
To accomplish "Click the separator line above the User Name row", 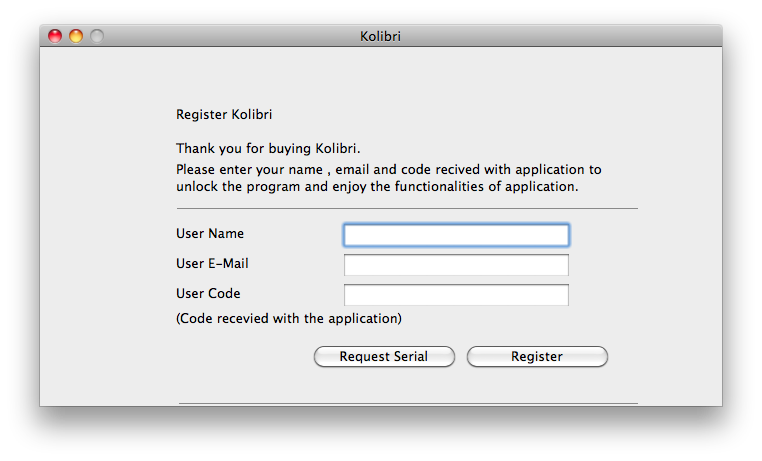I will click(407, 209).
